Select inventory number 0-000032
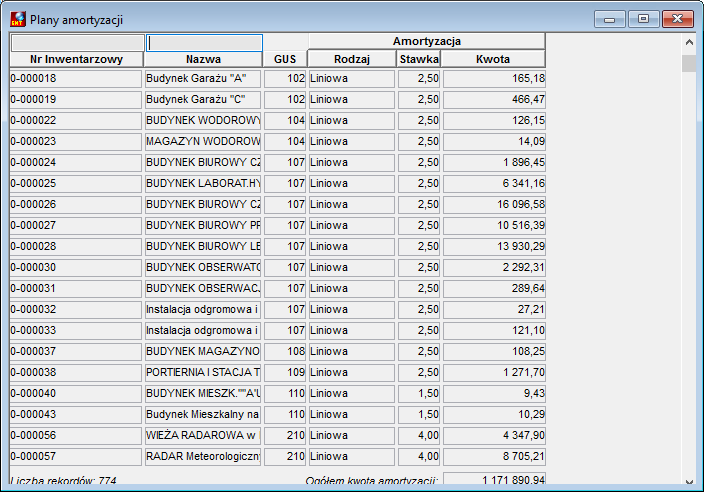Viewport: 704px width, 493px height. tap(76, 310)
